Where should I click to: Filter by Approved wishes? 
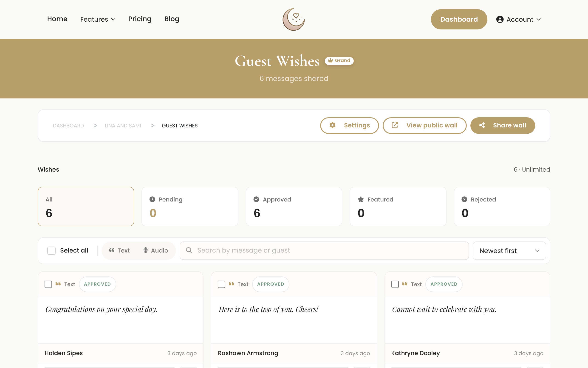[294, 206]
